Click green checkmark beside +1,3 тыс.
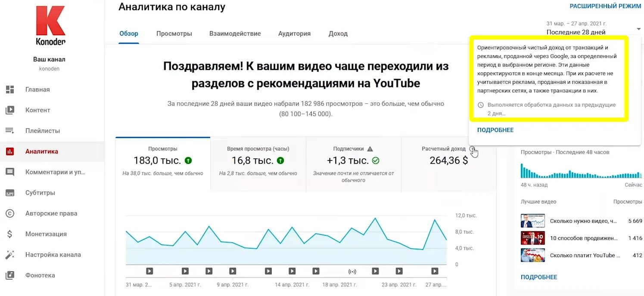Viewport: 644px width, 296px height. tap(376, 160)
